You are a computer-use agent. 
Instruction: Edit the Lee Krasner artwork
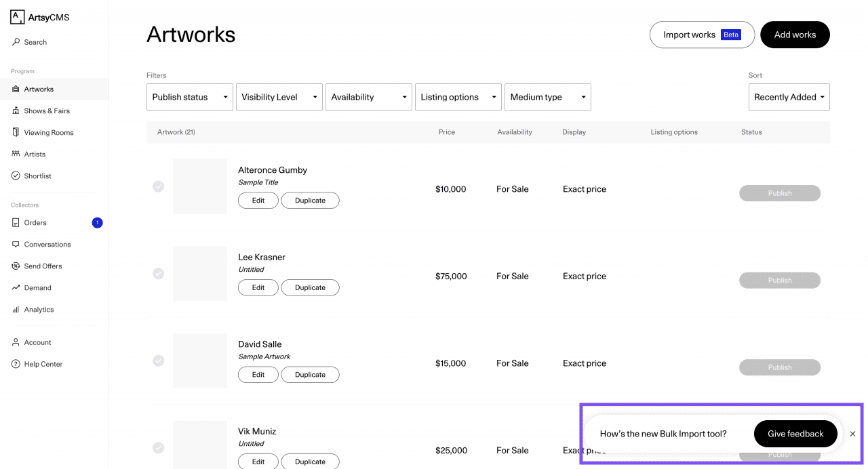pos(258,287)
